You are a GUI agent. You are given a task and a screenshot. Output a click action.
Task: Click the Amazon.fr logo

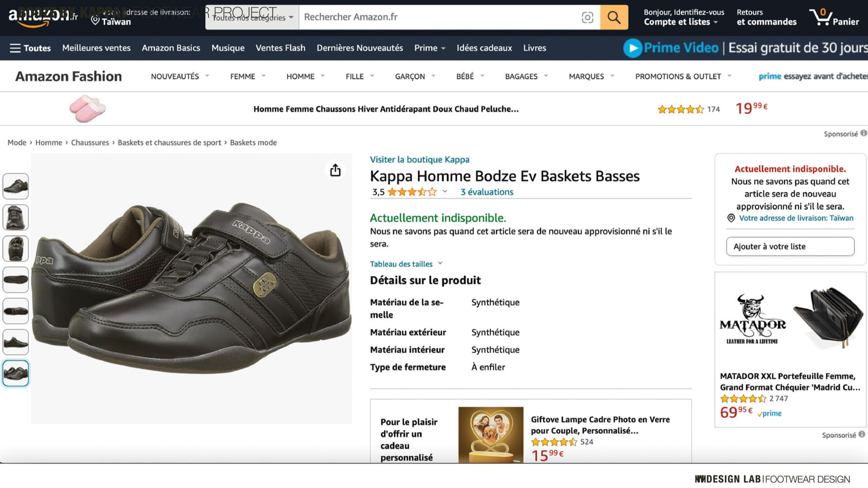coord(43,16)
